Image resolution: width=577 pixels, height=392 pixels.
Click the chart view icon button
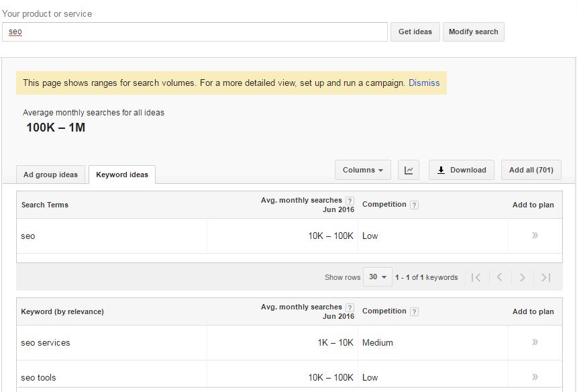click(409, 170)
